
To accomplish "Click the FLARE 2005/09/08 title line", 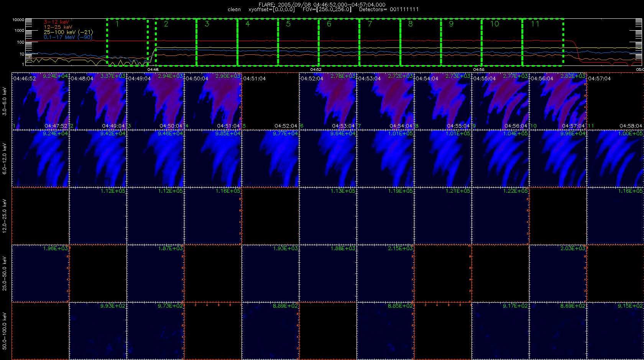I will 322,5.
